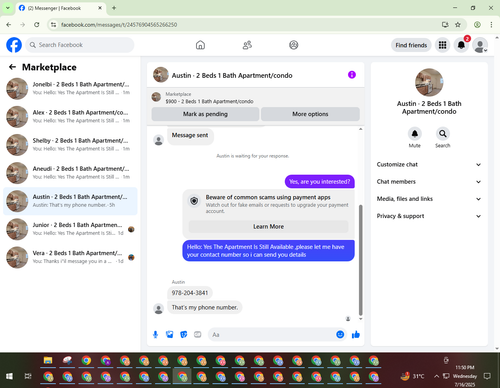This screenshot has height=388, width=500.
Task: Select the Austin conversation in the list
Action: [70, 201]
